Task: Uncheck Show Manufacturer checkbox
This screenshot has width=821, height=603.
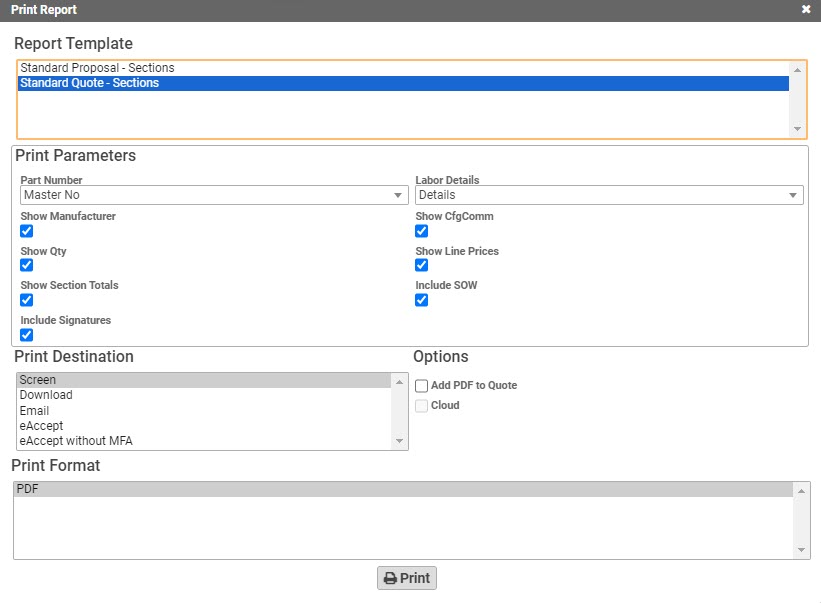Action: 27,231
